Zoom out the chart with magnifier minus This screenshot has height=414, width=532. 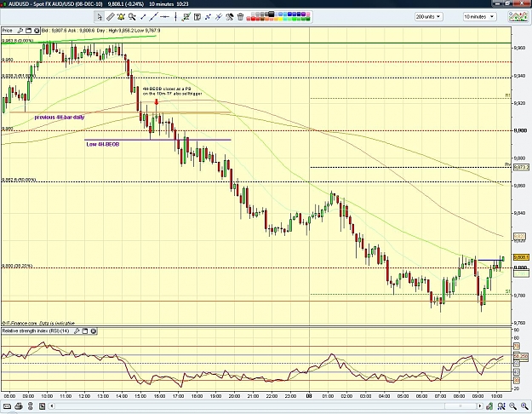click(512, 405)
